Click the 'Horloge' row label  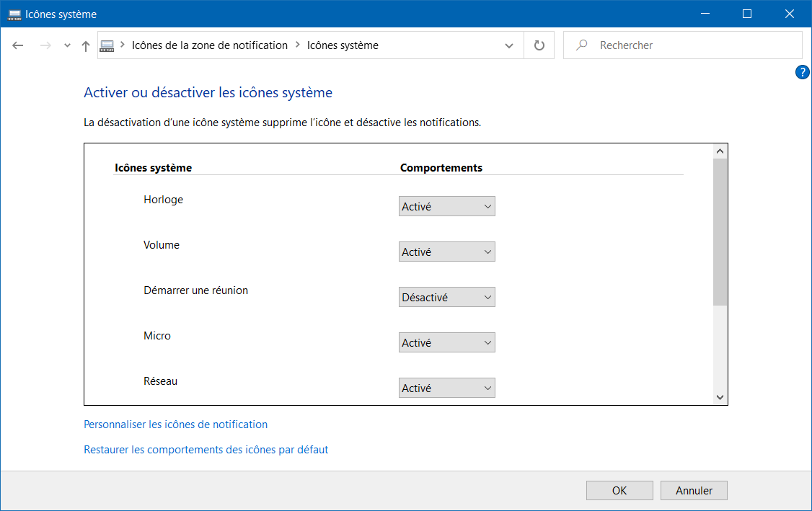pyautogui.click(x=163, y=200)
